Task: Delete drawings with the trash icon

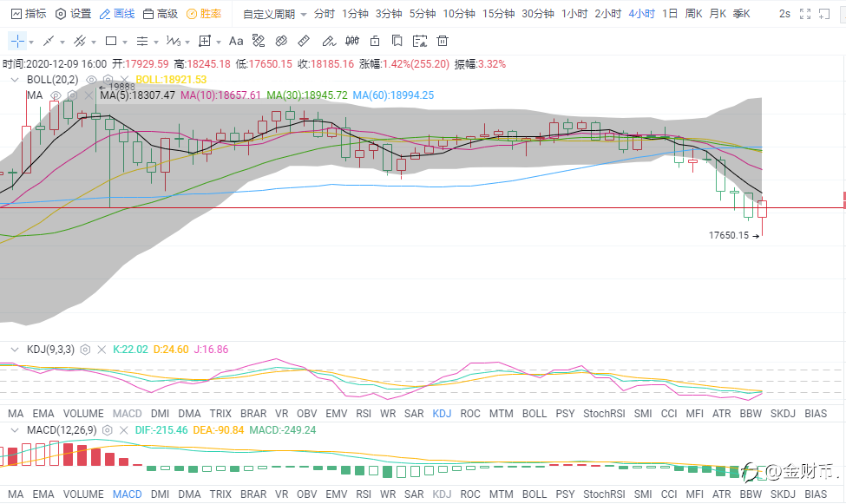Action: (443, 41)
